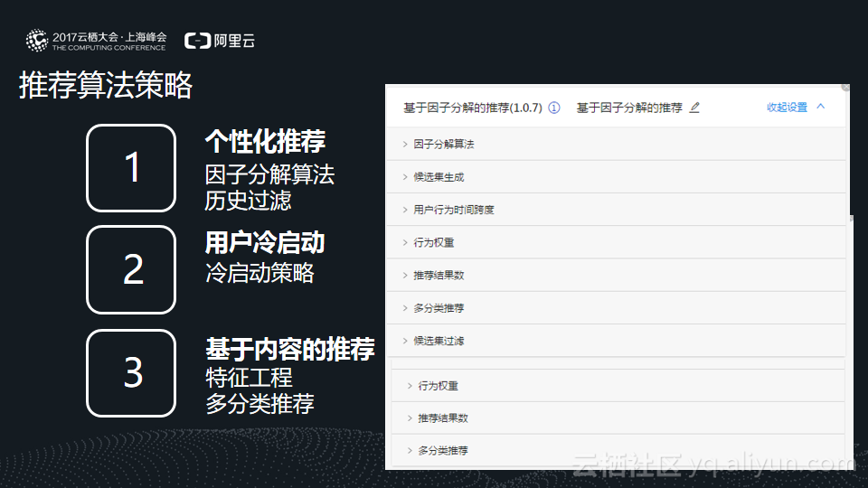The image size is (868, 488).
Task: Expand the 多分类推荐 row directly before 候选集过滤
Action: (x=616, y=307)
